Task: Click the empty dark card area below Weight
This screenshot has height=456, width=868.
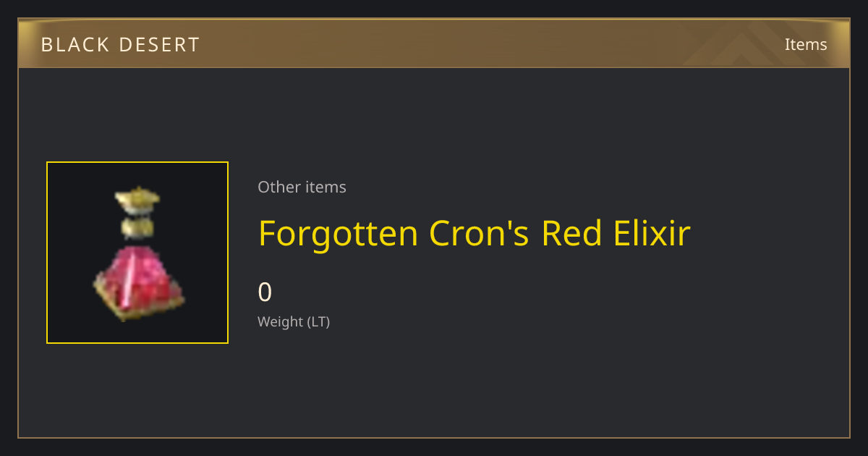Action: (x=434, y=384)
